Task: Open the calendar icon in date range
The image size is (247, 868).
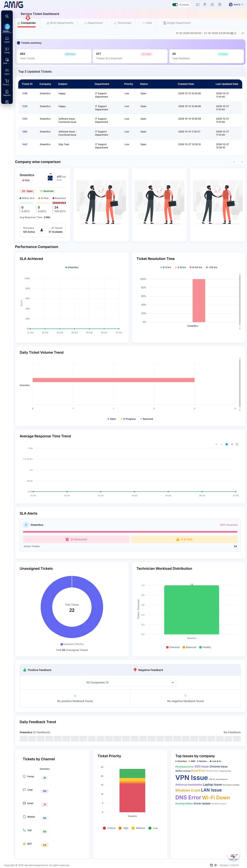Action: (232, 33)
